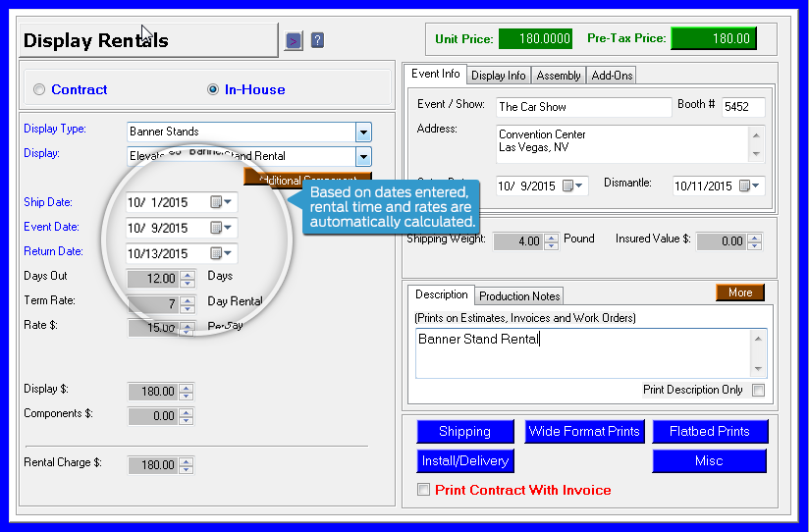Select the Contract radio option
This screenshot has height=532, width=809.
pyautogui.click(x=39, y=89)
